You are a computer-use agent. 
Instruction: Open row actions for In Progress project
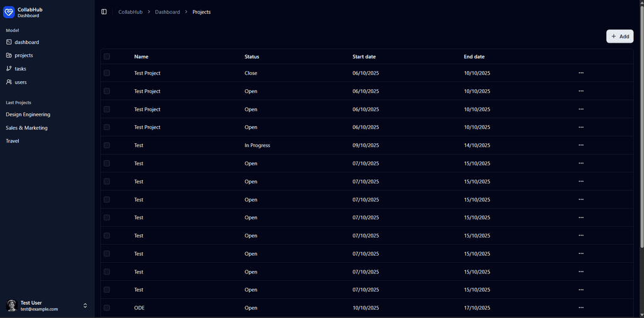click(580, 145)
